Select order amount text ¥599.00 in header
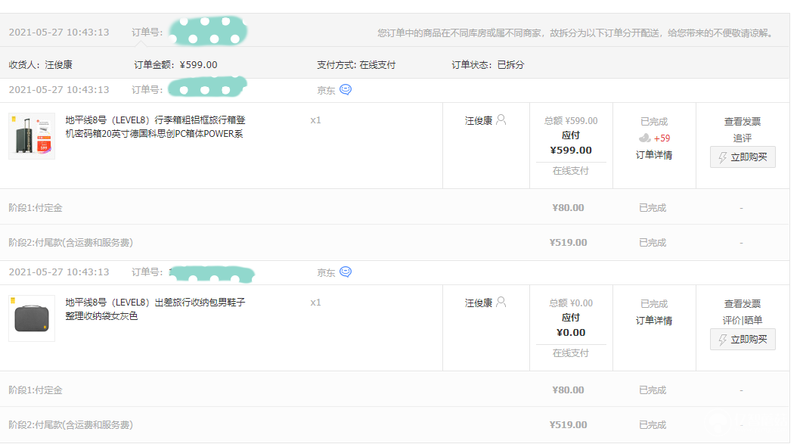This screenshot has height=444, width=800. (198, 65)
